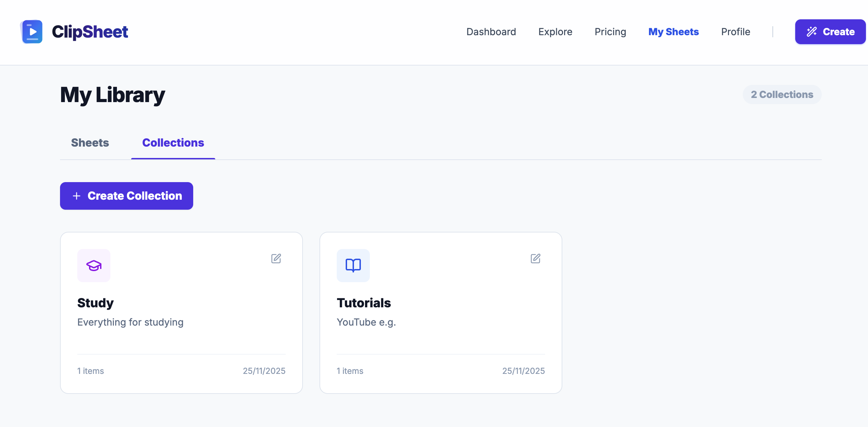Click the graduation cap Study icon
The height and width of the screenshot is (427, 868).
click(94, 266)
